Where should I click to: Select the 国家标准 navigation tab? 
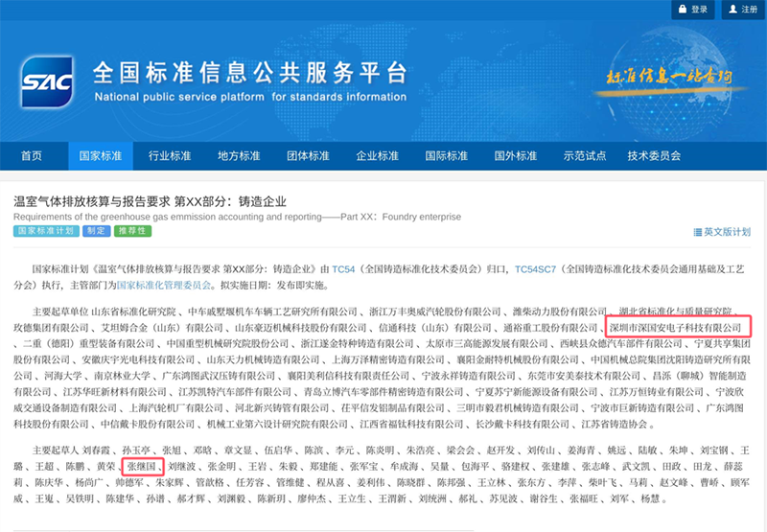101,156
